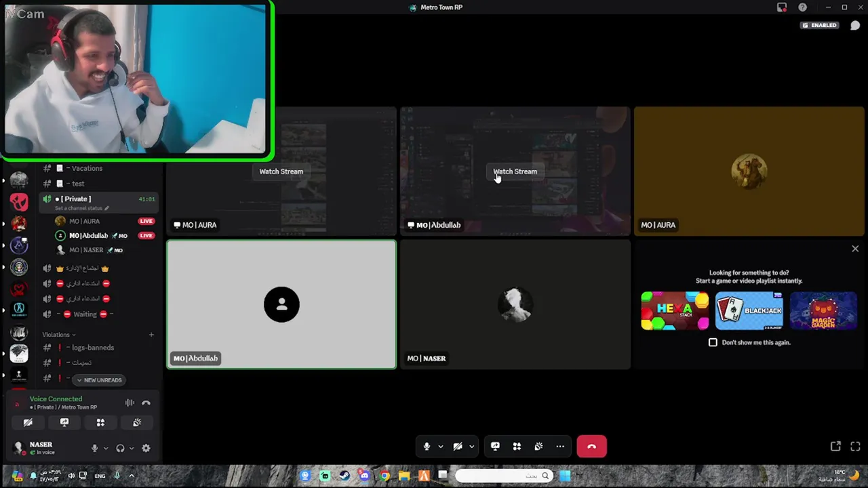Open تعميمات text channel

(81, 363)
